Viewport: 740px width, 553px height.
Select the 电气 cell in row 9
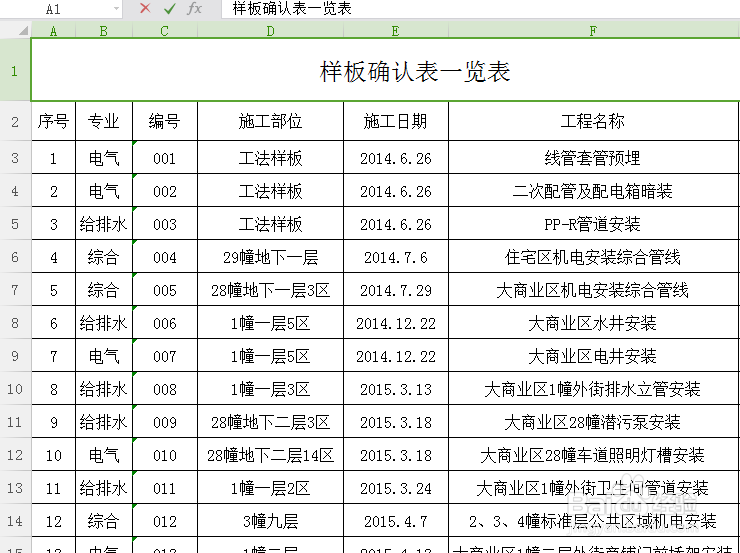[104, 356]
